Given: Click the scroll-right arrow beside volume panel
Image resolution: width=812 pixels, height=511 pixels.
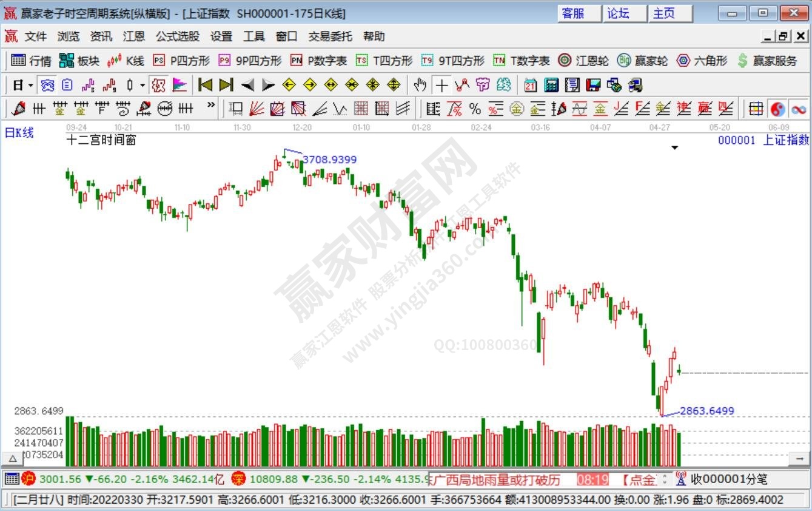Looking at the screenshot, I should 800,459.
